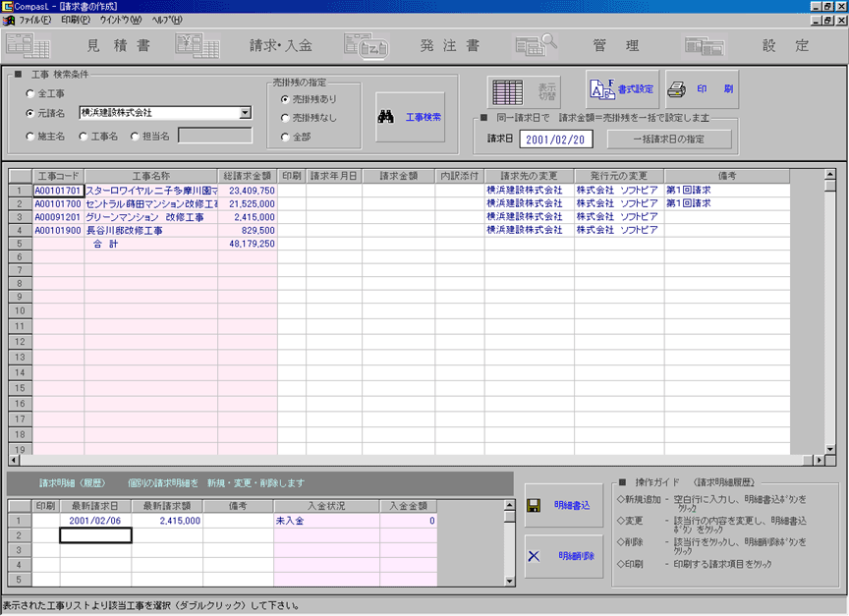This screenshot has height=616, width=849.
Task: Click the 明細削除 button label
Action: 576,556
